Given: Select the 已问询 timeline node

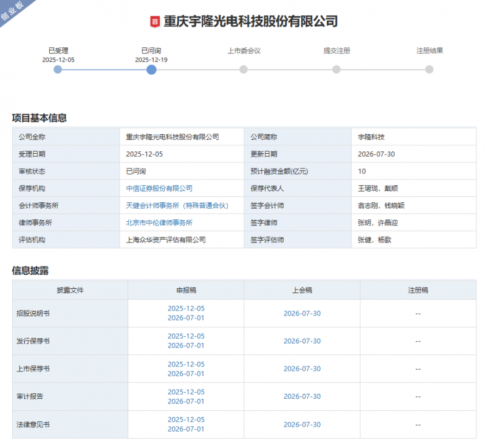Looking at the screenshot, I should pyautogui.click(x=151, y=69).
